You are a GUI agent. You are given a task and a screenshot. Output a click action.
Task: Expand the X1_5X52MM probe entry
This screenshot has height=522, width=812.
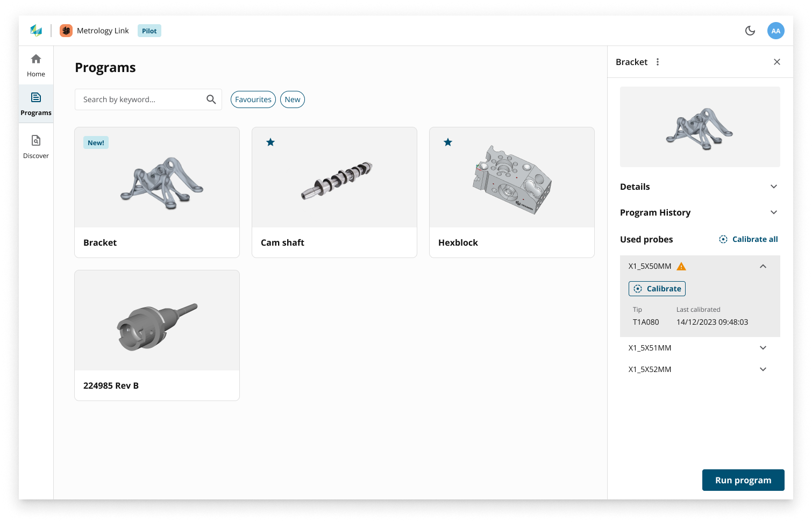[763, 369]
